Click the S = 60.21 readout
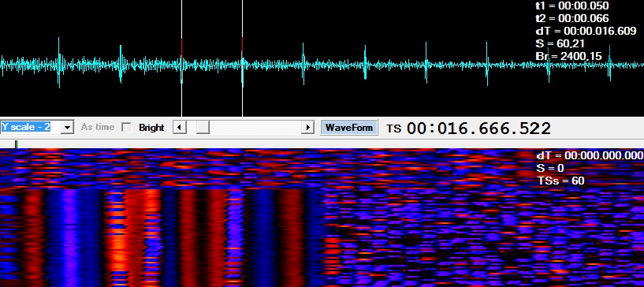Viewport: 644px width, 287px height. coord(560,43)
